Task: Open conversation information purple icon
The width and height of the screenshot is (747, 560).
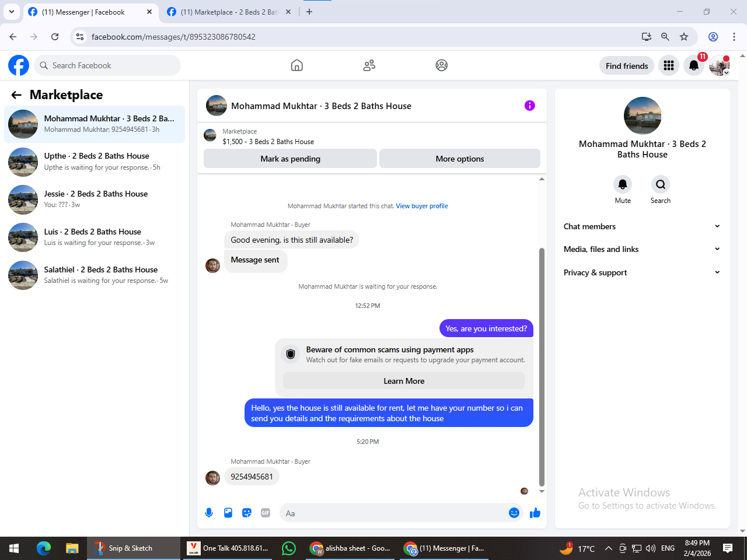Action: pos(529,106)
